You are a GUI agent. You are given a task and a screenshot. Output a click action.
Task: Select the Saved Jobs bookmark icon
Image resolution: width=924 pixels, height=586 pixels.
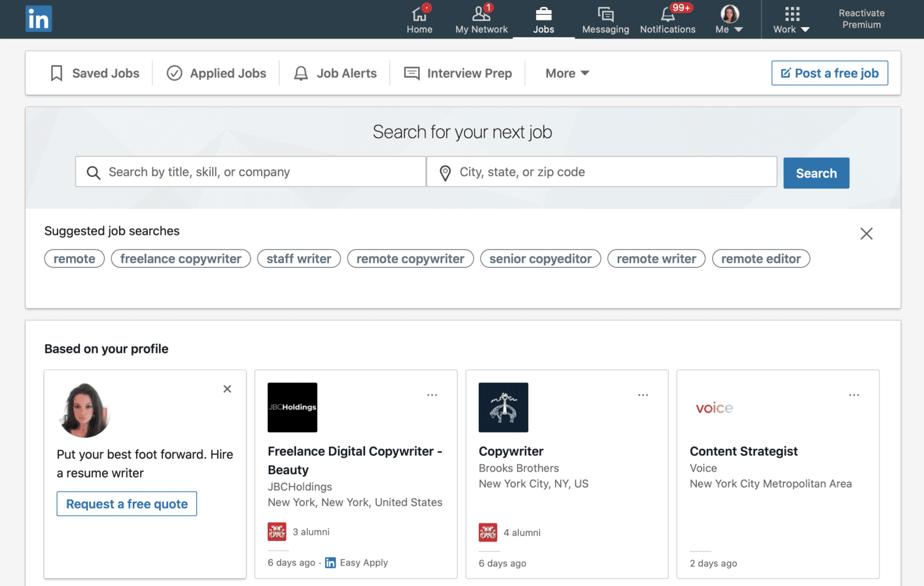point(57,73)
